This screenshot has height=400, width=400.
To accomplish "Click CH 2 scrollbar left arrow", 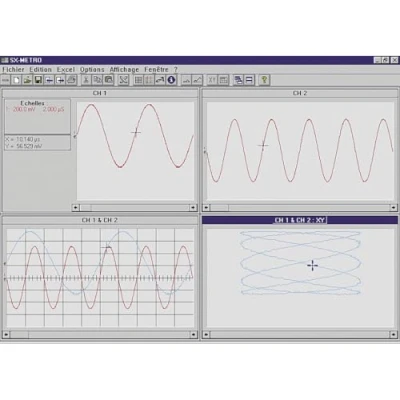I will click(206, 208).
